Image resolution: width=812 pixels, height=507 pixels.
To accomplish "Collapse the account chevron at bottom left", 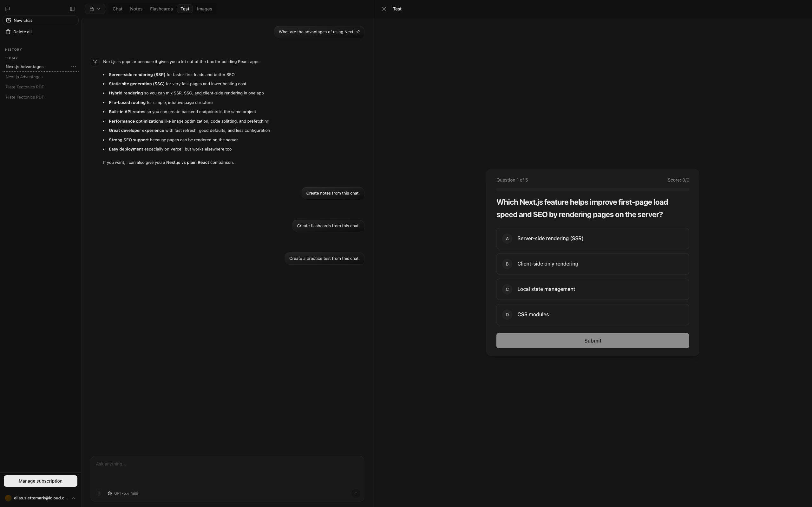I will coord(73,498).
